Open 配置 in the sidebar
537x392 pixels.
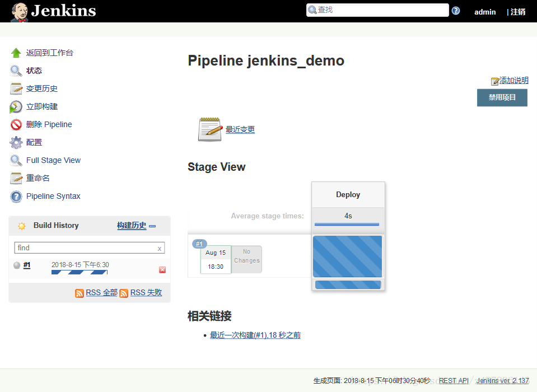click(34, 142)
